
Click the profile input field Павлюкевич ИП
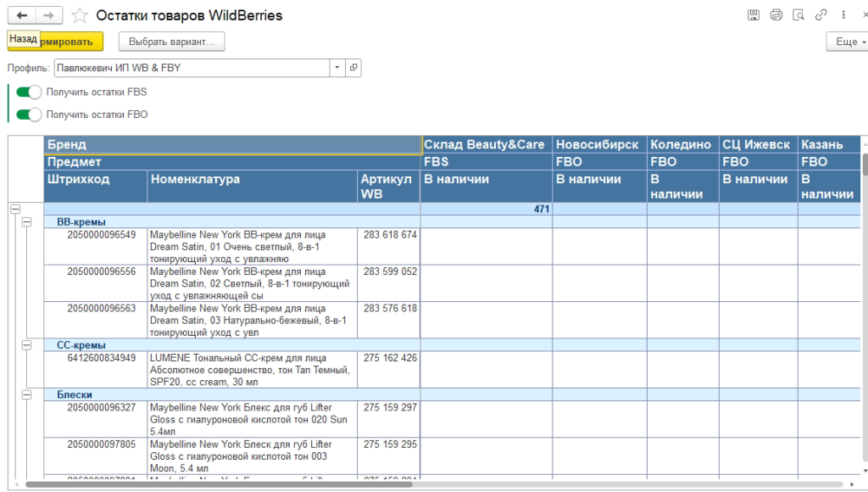pos(192,68)
